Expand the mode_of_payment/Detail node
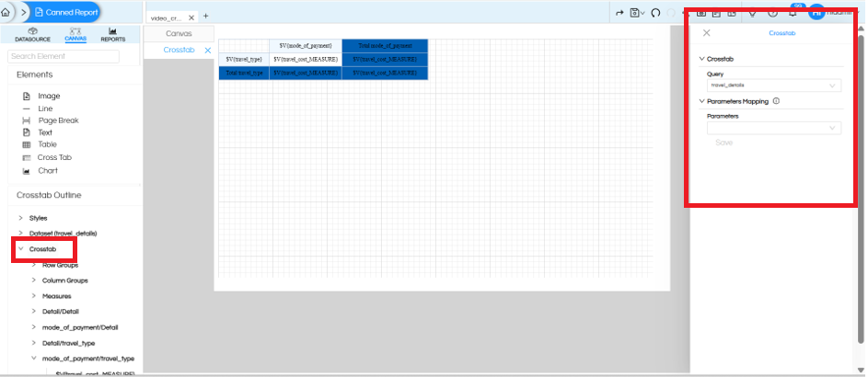This screenshot has height=377, width=868. [x=34, y=327]
